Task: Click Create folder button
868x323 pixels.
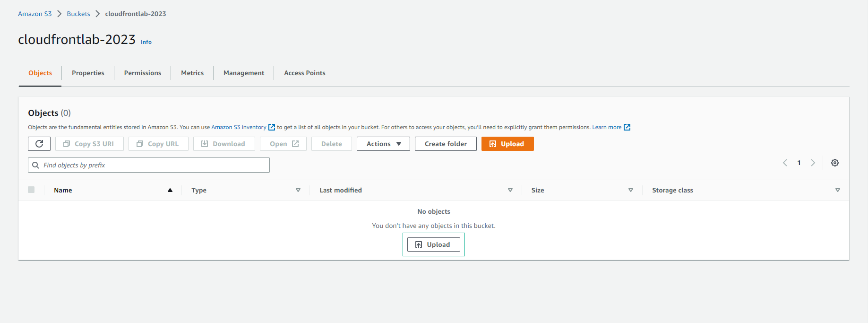Action: 446,144
